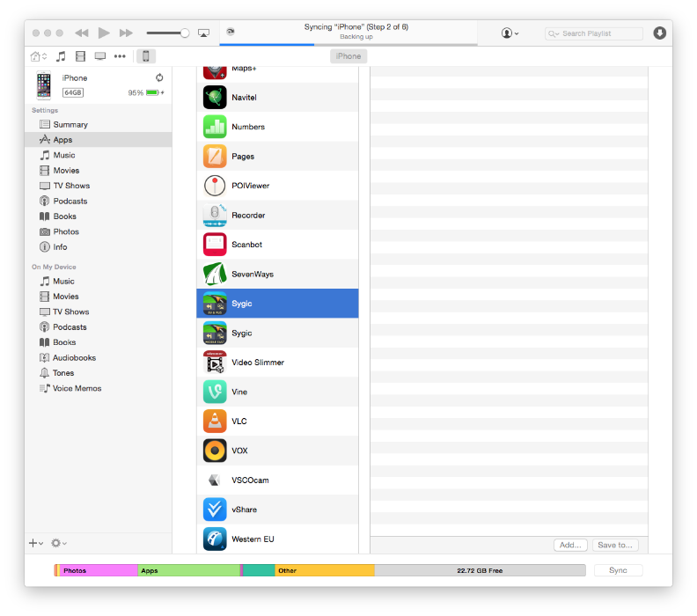697x616 pixels.
Task: Open the AirPlay output icon
Action: (203, 33)
